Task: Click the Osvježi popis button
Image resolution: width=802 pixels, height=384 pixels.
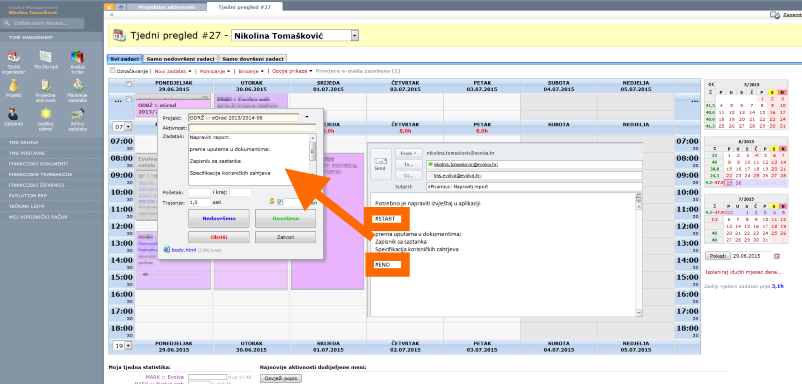Action: [281, 378]
